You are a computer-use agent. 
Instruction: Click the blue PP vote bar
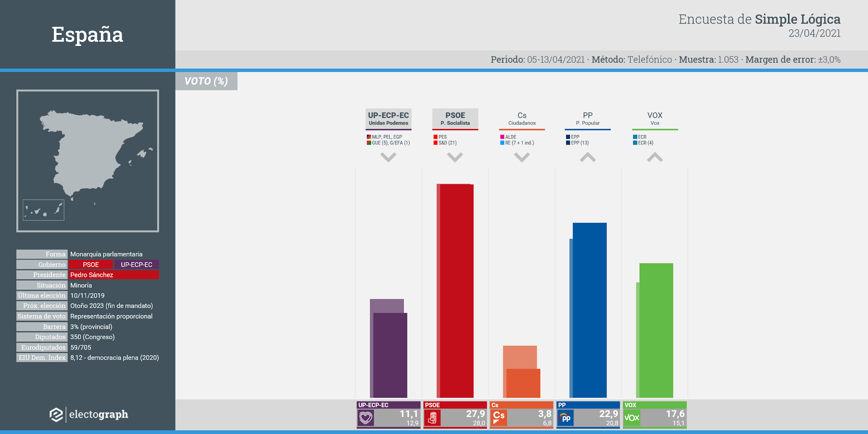tap(589, 310)
